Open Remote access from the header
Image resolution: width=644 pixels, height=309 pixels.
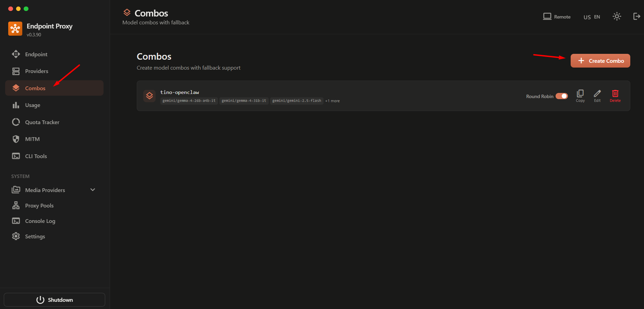click(557, 16)
